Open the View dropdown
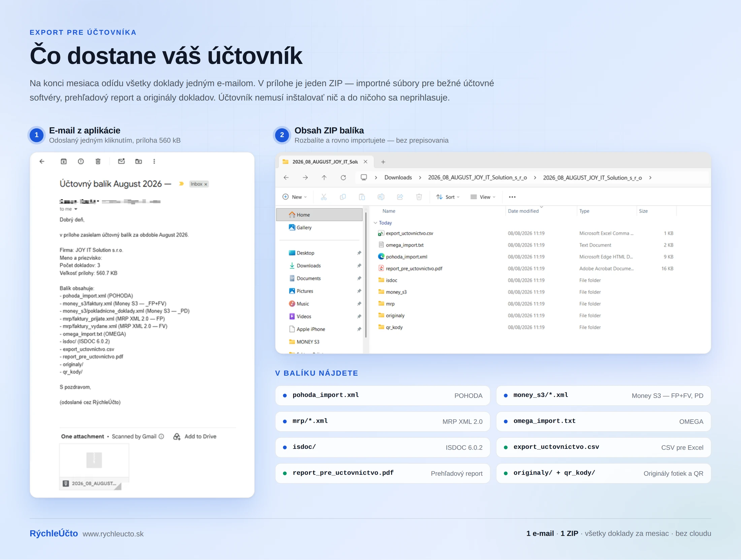This screenshot has width=741, height=560. point(483,197)
